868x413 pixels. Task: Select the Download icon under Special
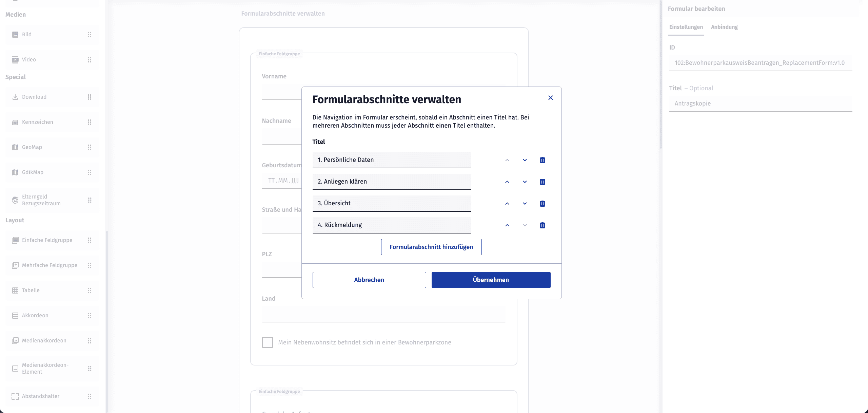[15, 97]
